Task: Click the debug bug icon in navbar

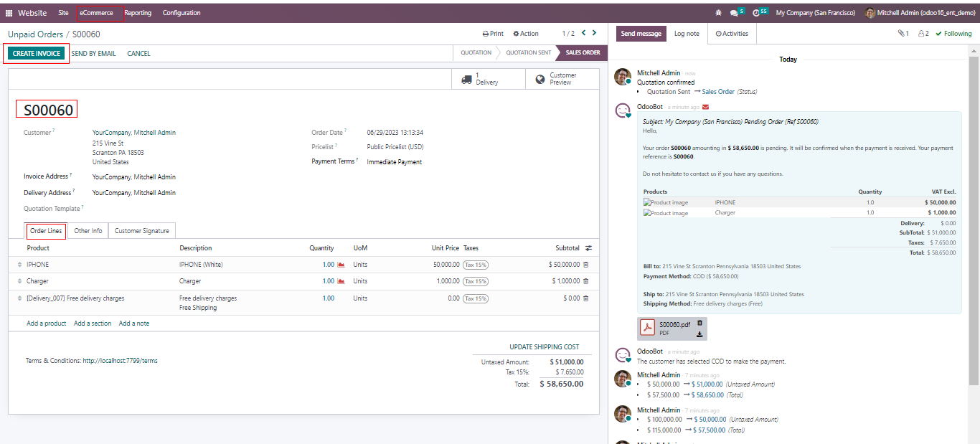Action: point(719,13)
